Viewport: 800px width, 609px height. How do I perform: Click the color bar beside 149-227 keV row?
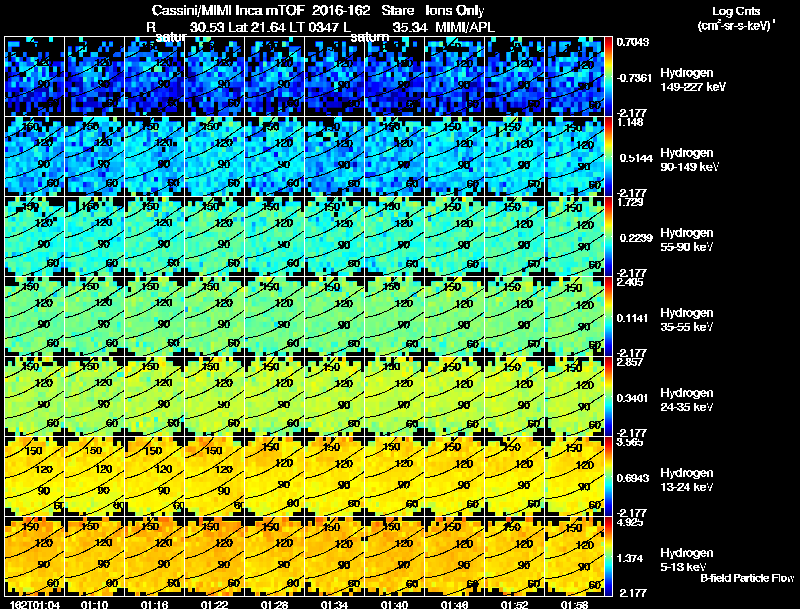608,77
